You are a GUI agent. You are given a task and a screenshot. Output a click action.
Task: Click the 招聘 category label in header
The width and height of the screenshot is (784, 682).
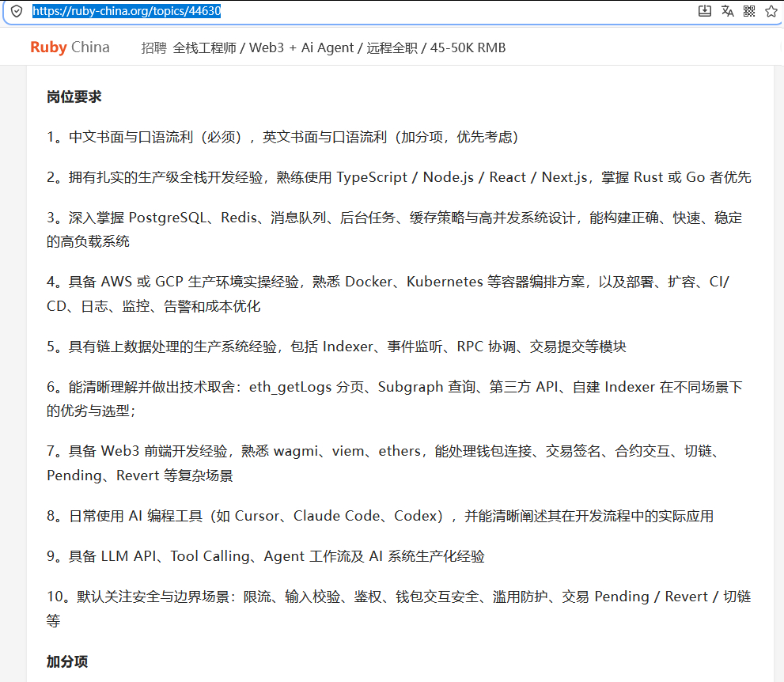pos(153,47)
